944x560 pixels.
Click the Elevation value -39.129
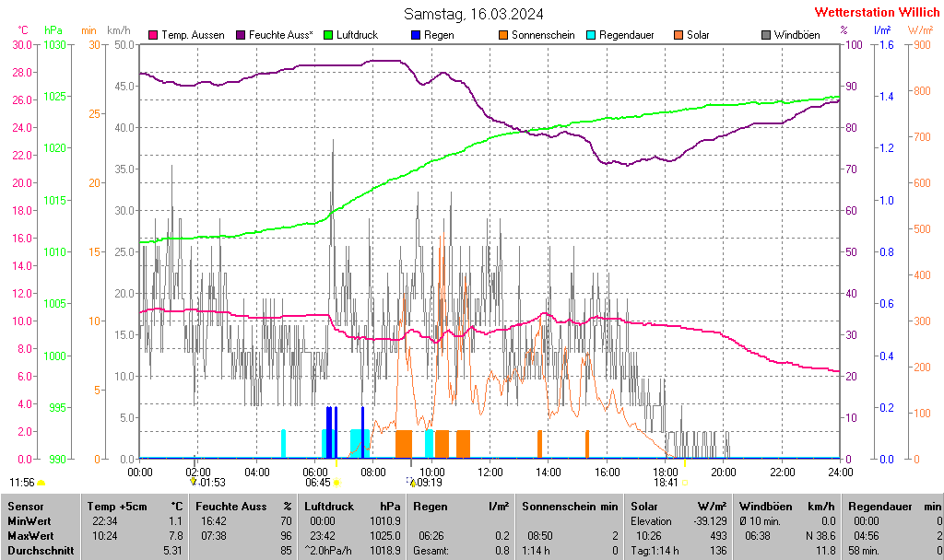click(x=711, y=521)
